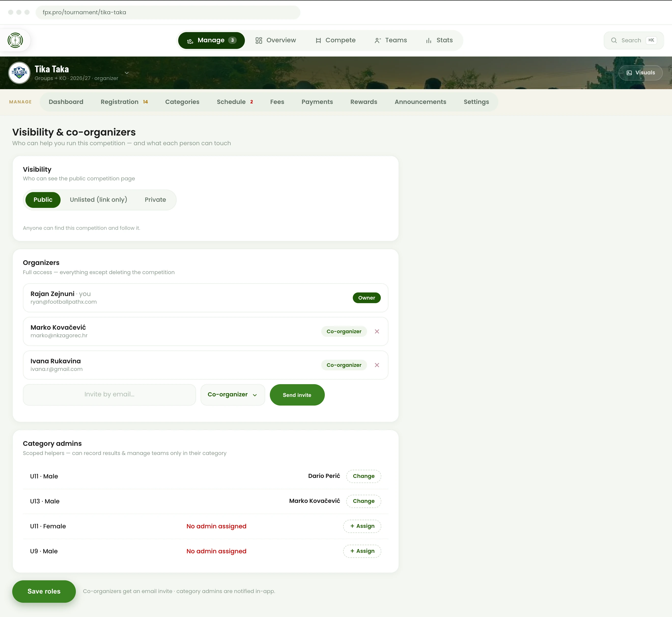Set visibility to Private
672x617 pixels.
156,200
